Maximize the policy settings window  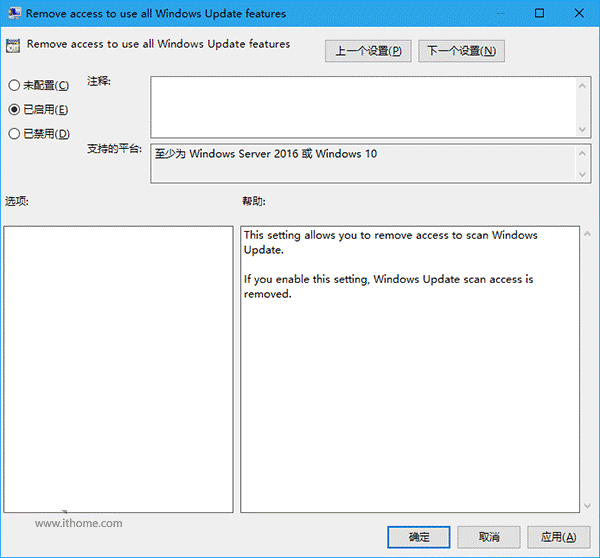(539, 13)
